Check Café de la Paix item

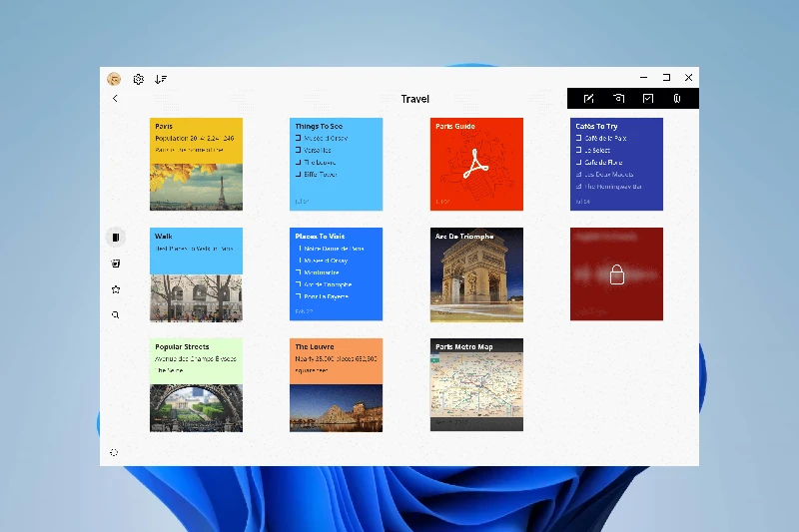tap(579, 138)
